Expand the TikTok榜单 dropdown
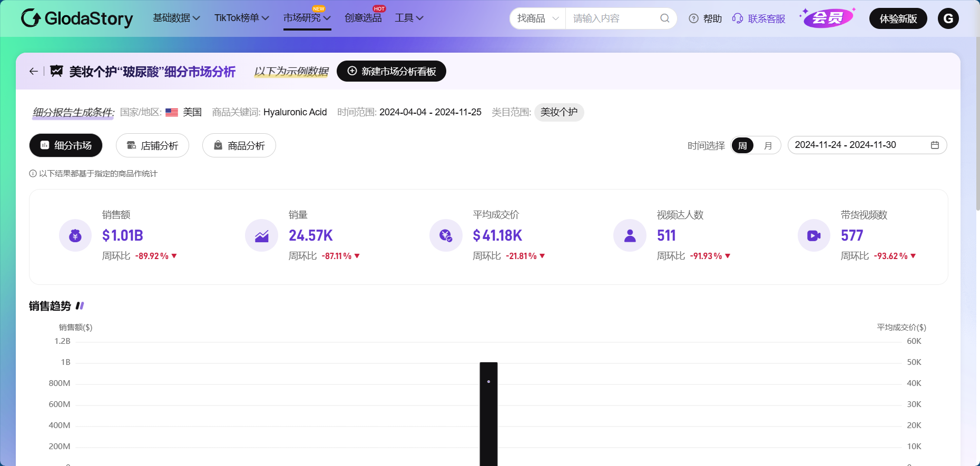980x466 pixels. pos(241,18)
